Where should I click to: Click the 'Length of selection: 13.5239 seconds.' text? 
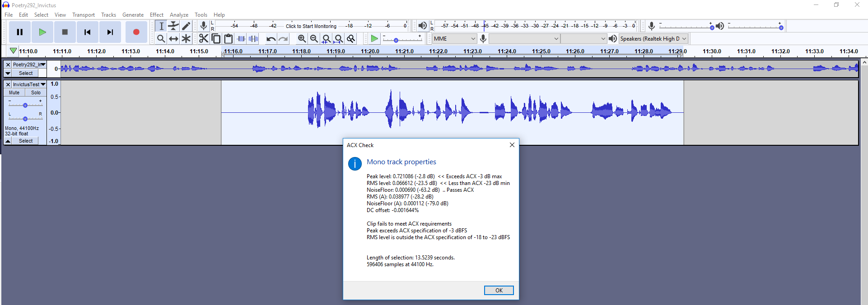coord(411,258)
